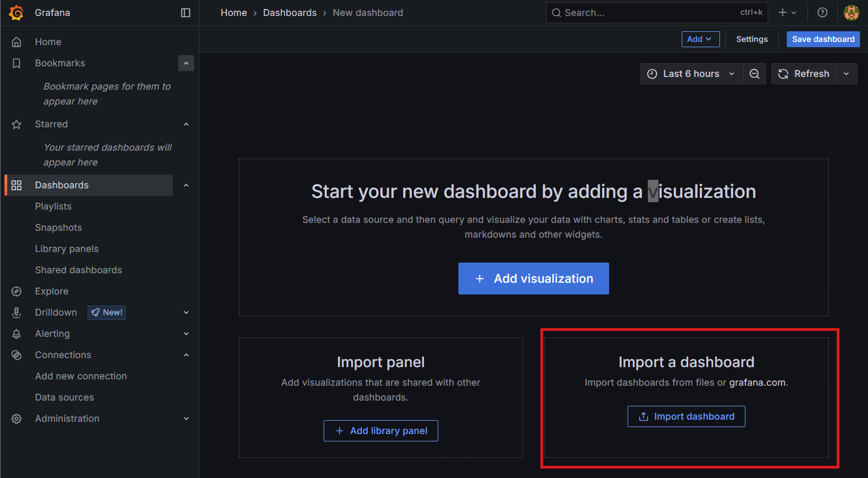Click the Administration gear icon
The height and width of the screenshot is (478, 868).
pos(16,419)
